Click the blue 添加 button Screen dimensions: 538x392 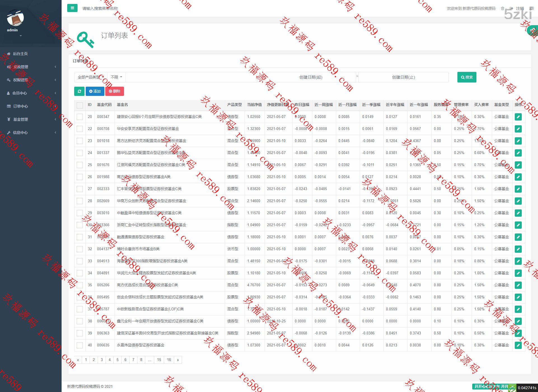click(x=95, y=91)
